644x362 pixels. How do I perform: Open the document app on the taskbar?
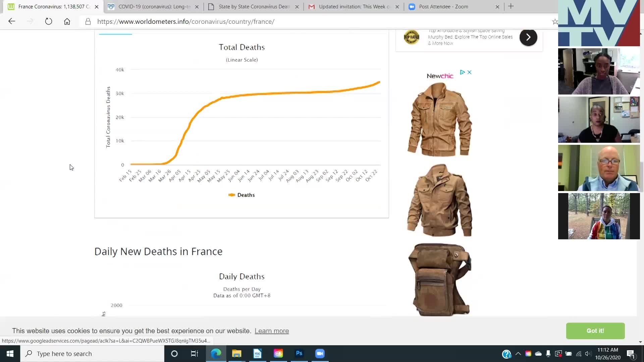tap(258, 354)
